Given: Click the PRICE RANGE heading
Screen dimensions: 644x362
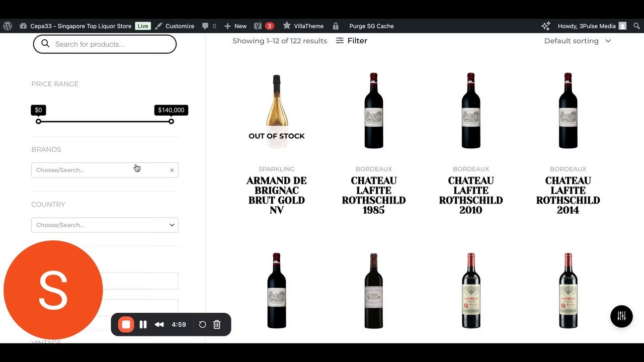Looking at the screenshot, I should click(55, 84).
